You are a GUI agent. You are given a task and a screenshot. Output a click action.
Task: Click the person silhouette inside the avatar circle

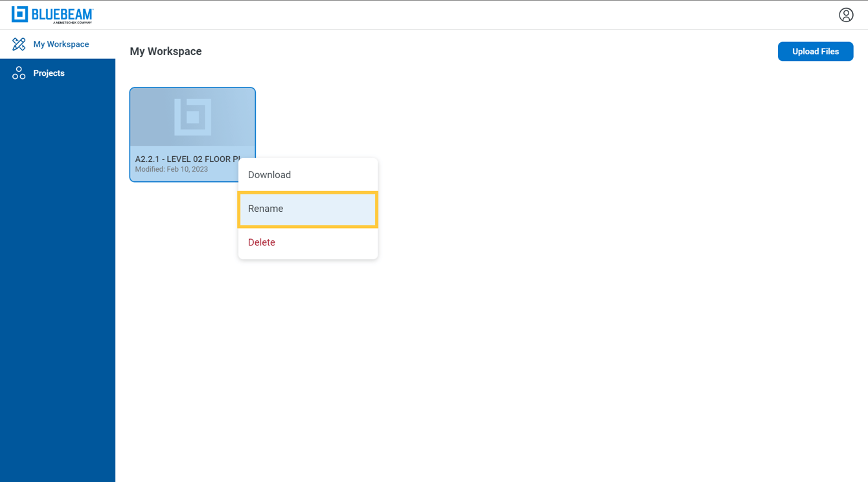coord(847,14)
